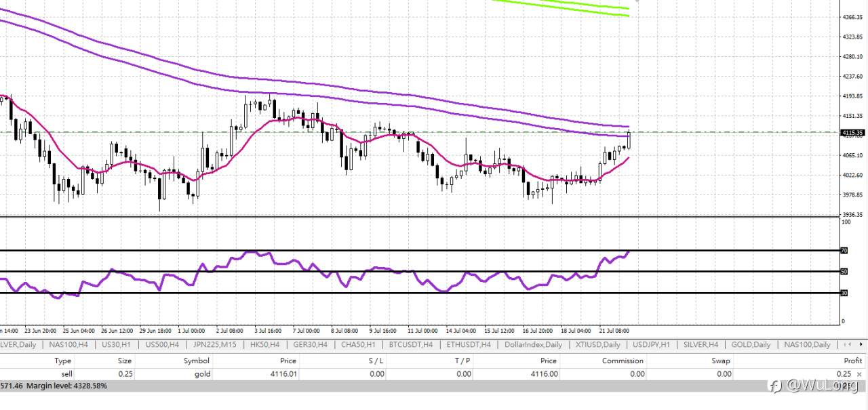The image size is (868, 410).
Task: Open the BTCUSDT,H4 chart tab
Action: tap(410, 344)
